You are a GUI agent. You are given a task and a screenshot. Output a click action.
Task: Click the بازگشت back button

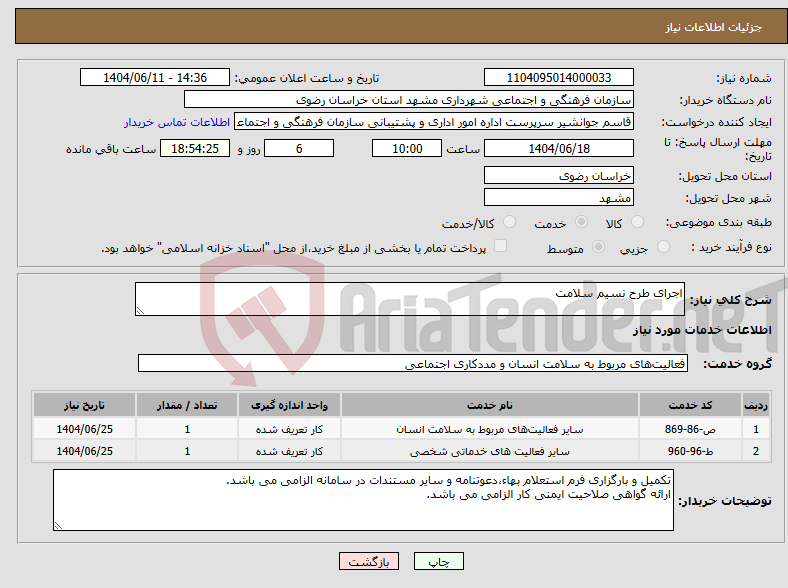369,561
